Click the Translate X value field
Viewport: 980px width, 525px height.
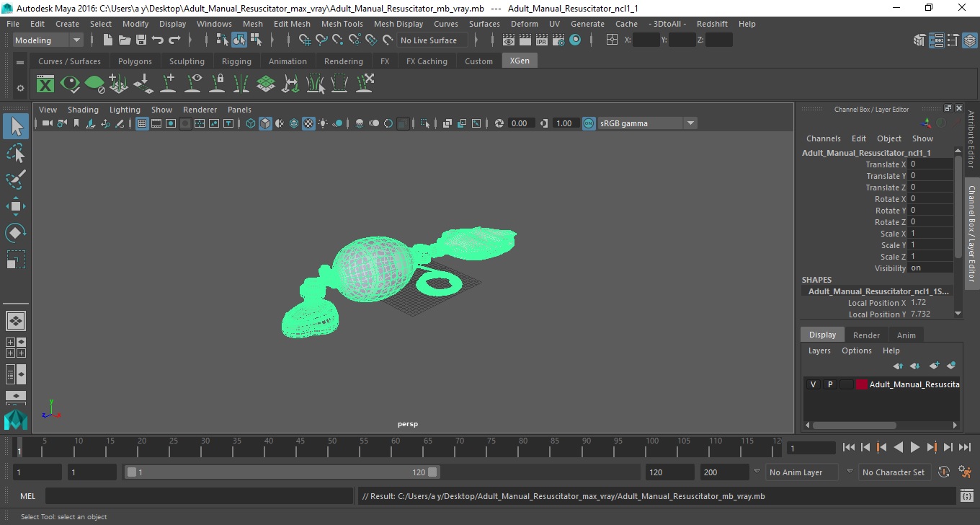coord(930,164)
